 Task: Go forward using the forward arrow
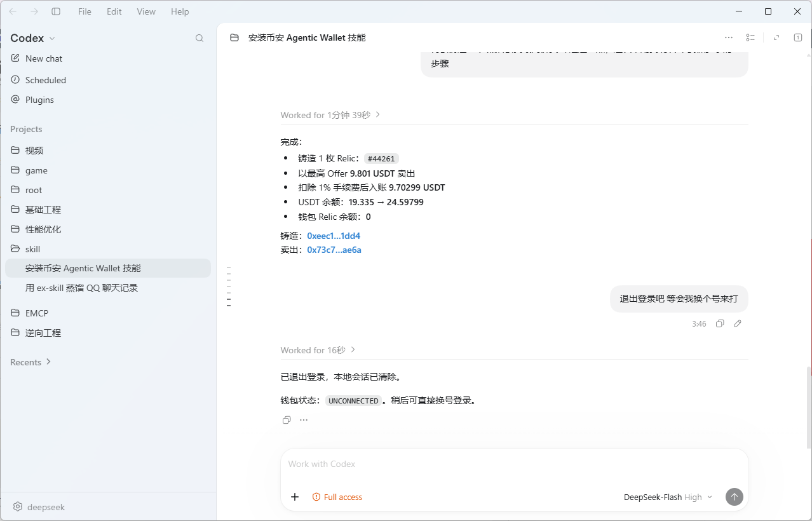(x=34, y=11)
